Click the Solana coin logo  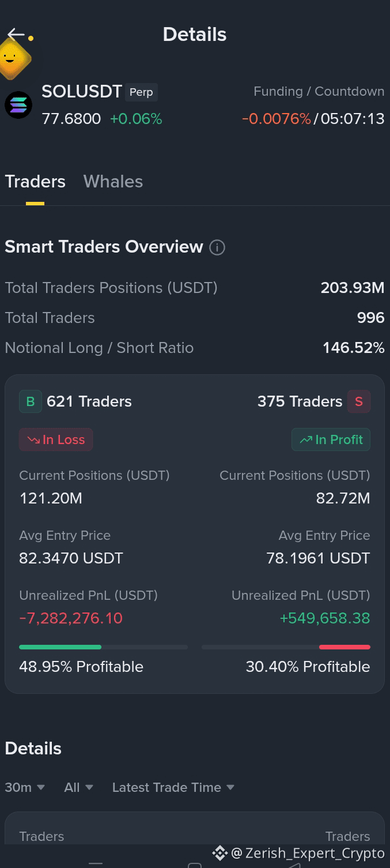click(18, 105)
